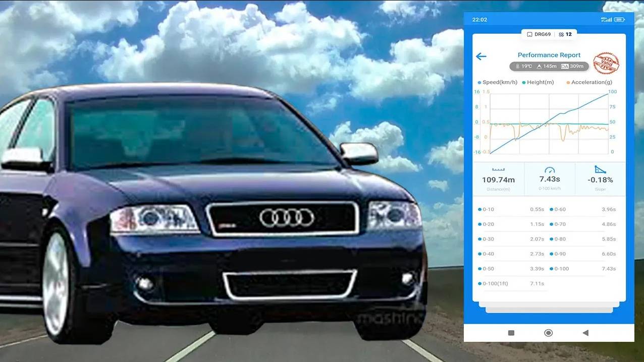Tap the 2.07s time value
The image size is (644, 362).
point(537,239)
